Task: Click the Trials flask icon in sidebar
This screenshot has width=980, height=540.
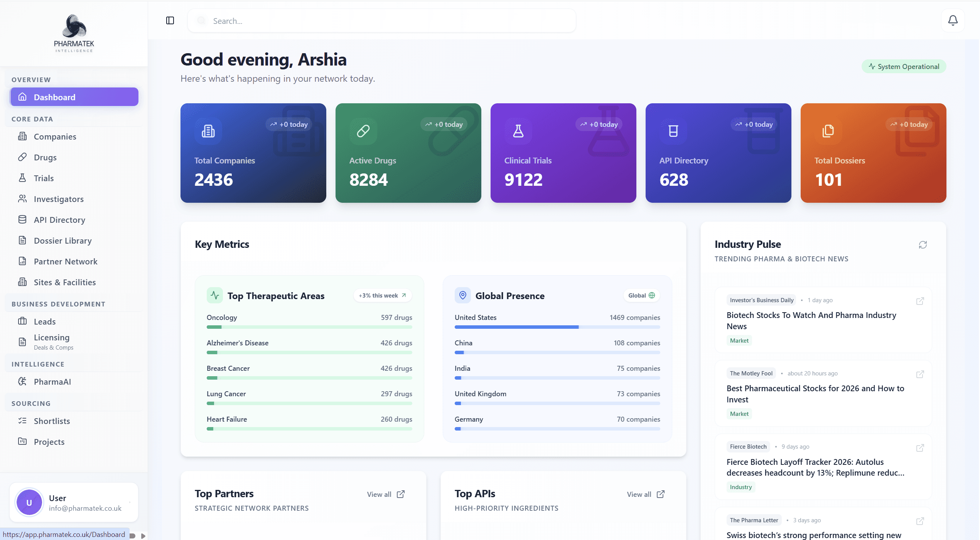Action: [x=23, y=178]
